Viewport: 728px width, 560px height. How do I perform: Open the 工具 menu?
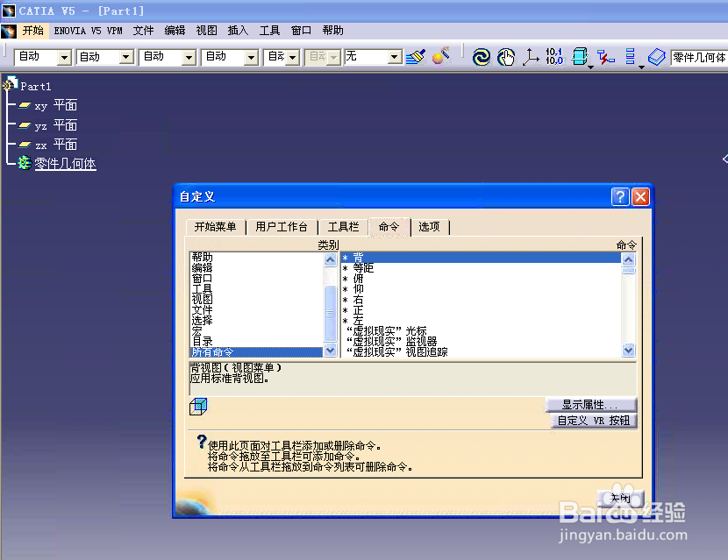tap(270, 31)
